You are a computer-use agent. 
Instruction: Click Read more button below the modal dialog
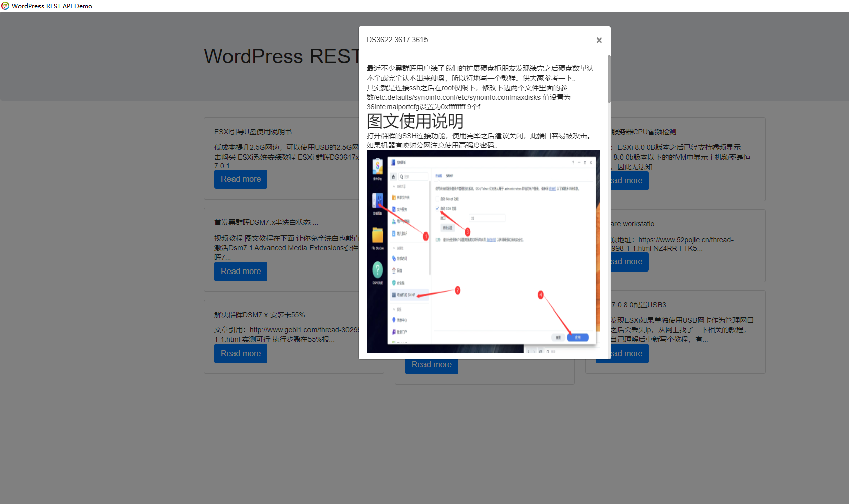[432, 366]
